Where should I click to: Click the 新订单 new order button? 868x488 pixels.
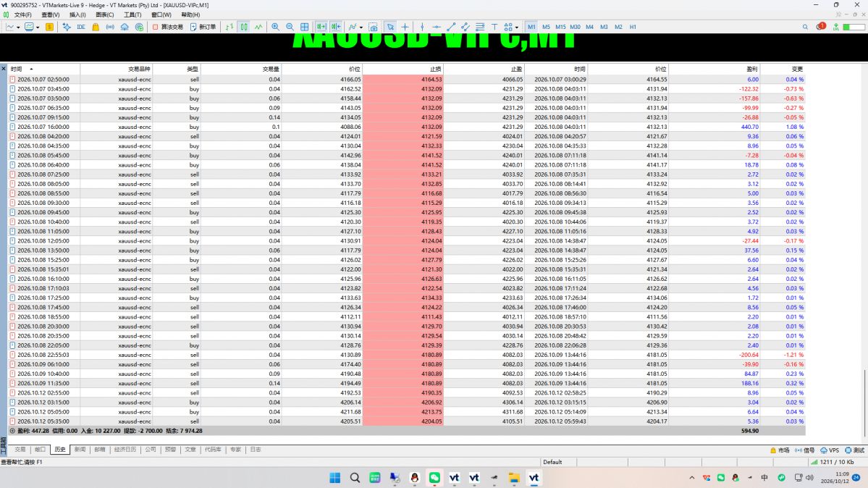tap(203, 27)
